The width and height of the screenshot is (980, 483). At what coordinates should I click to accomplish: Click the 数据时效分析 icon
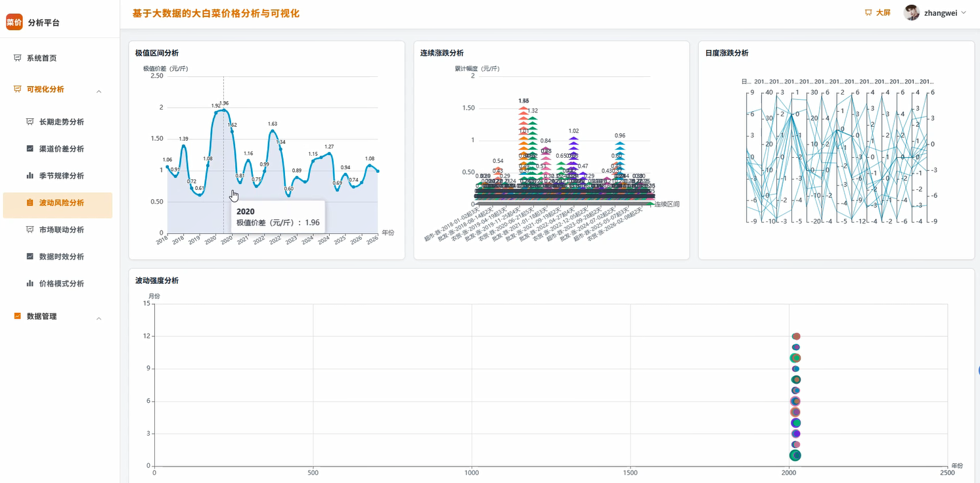click(x=30, y=256)
